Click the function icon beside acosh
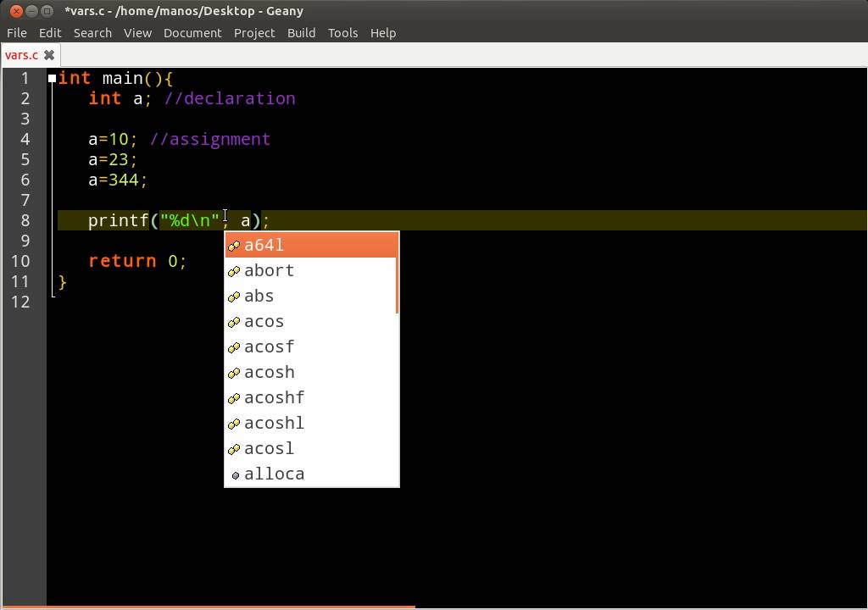The width and height of the screenshot is (868, 610). pos(234,373)
